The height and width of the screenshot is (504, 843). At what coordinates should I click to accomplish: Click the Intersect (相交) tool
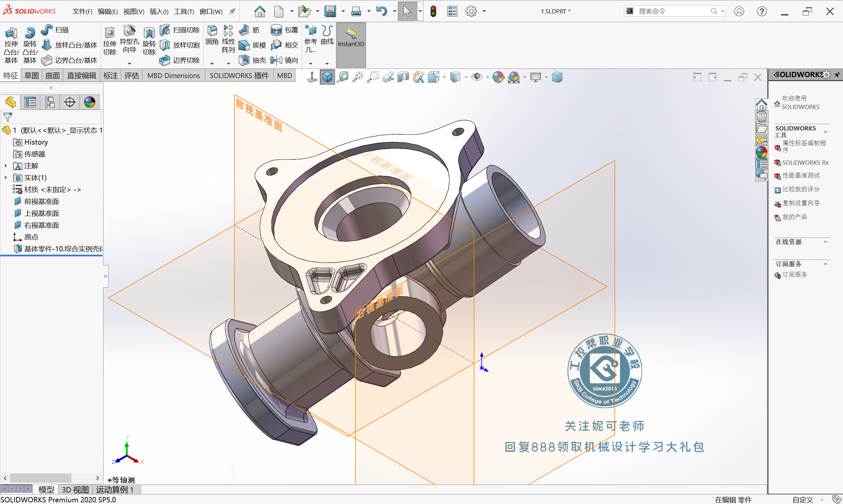[x=284, y=45]
